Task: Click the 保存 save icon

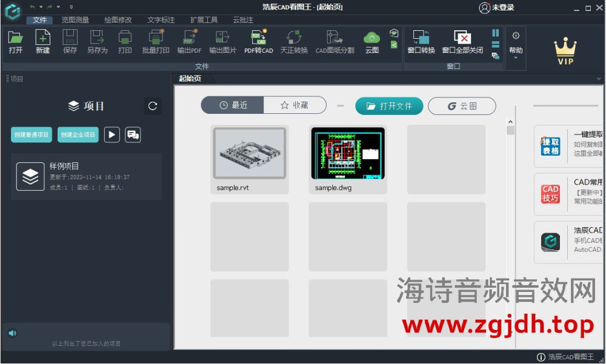Action: coord(70,42)
